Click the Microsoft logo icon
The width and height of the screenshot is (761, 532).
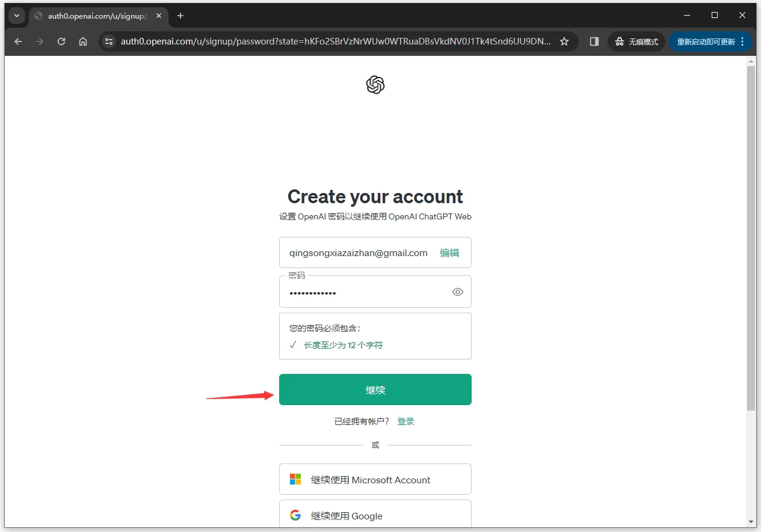tap(295, 479)
